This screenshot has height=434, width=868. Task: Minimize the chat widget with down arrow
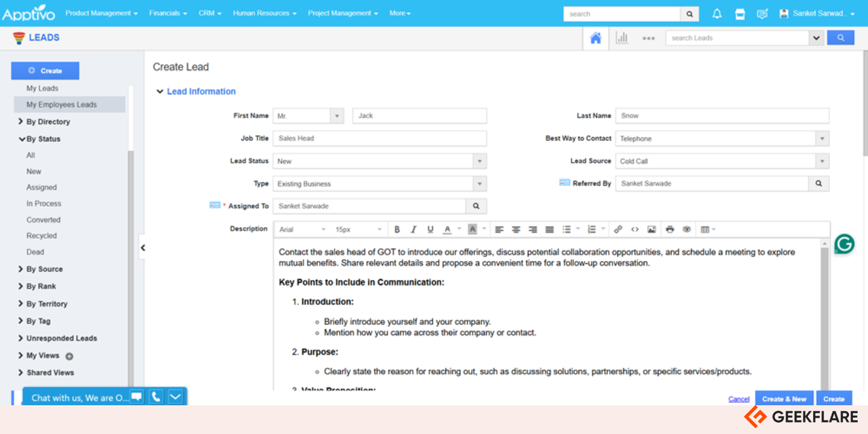pyautogui.click(x=175, y=397)
